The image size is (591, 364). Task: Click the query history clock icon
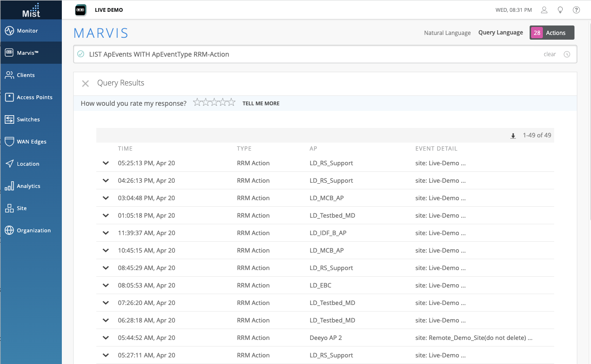click(x=567, y=54)
